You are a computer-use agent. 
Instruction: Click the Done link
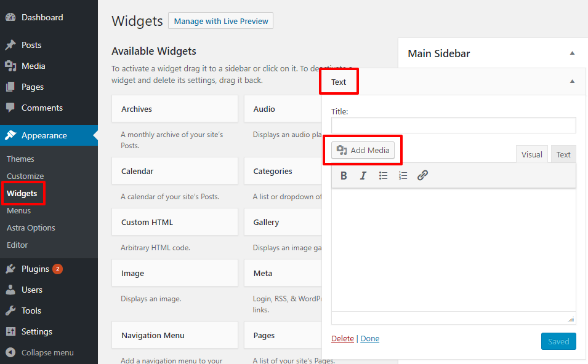pyautogui.click(x=369, y=338)
